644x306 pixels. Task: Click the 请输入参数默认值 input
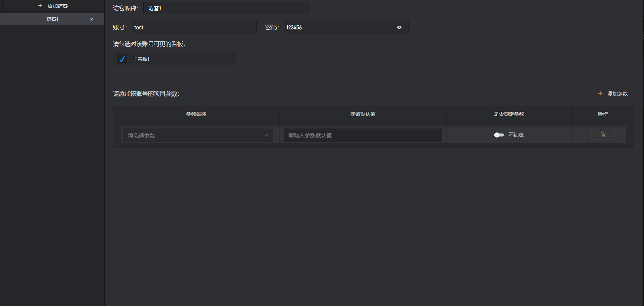(x=363, y=135)
